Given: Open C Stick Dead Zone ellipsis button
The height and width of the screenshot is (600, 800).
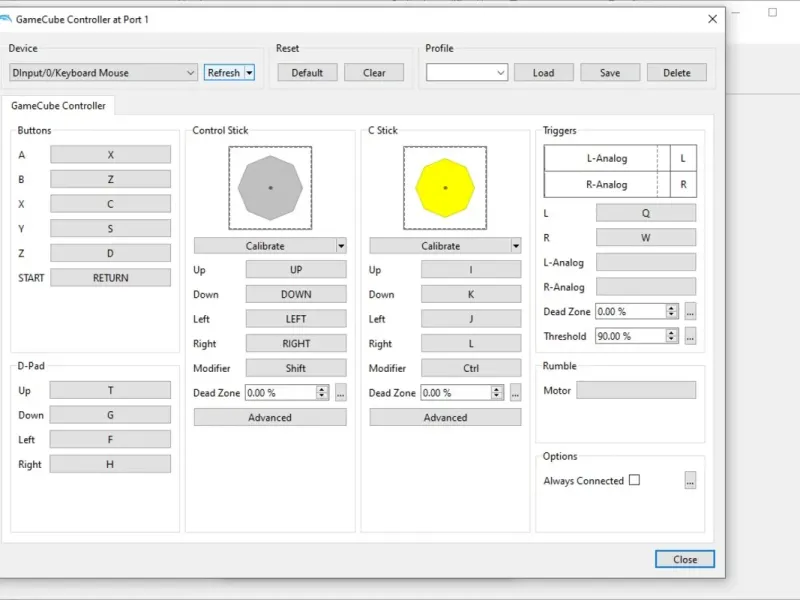Looking at the screenshot, I should (x=515, y=393).
